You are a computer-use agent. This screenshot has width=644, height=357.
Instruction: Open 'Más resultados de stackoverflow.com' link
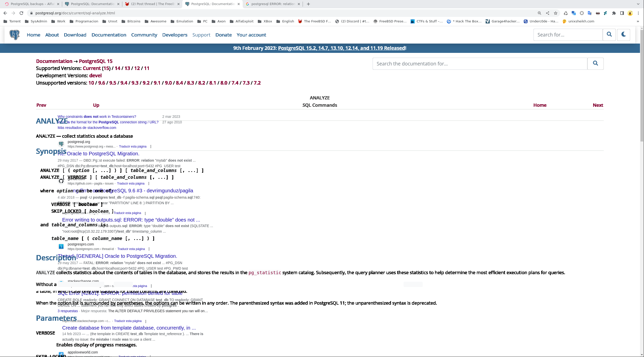tap(87, 128)
